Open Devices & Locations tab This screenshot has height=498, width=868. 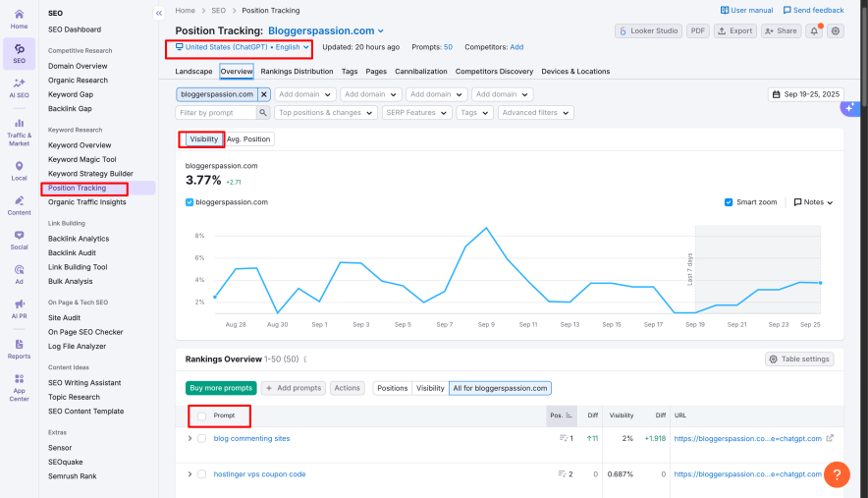tap(575, 72)
